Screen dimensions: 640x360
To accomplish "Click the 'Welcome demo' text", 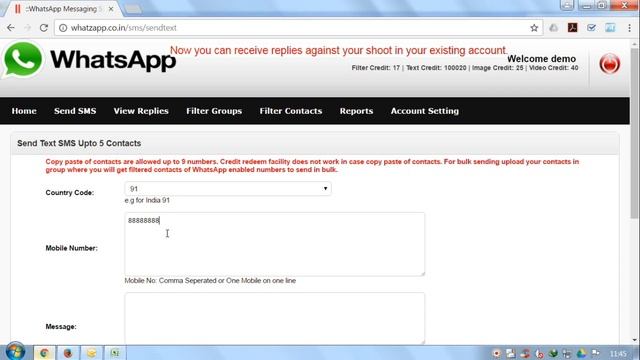I will coord(541,59).
